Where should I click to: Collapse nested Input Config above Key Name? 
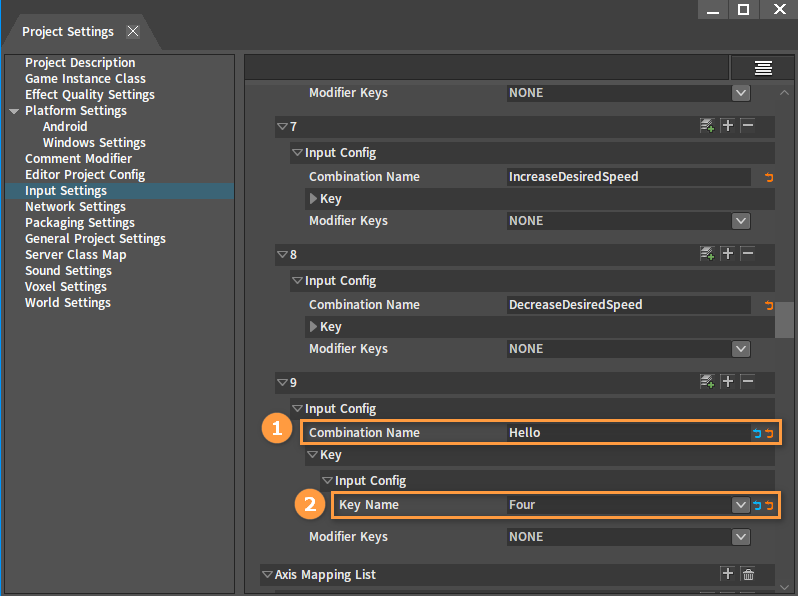[x=328, y=480]
